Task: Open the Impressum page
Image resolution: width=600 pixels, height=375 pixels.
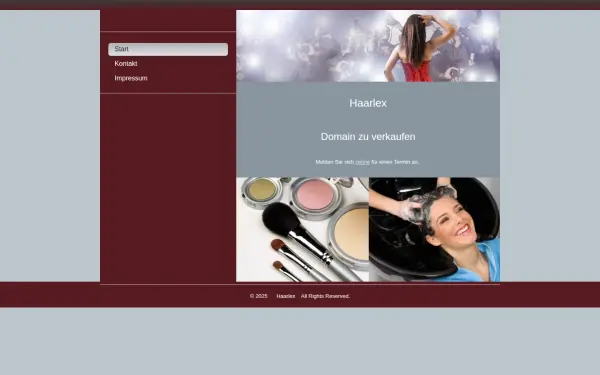Action: [x=131, y=78]
